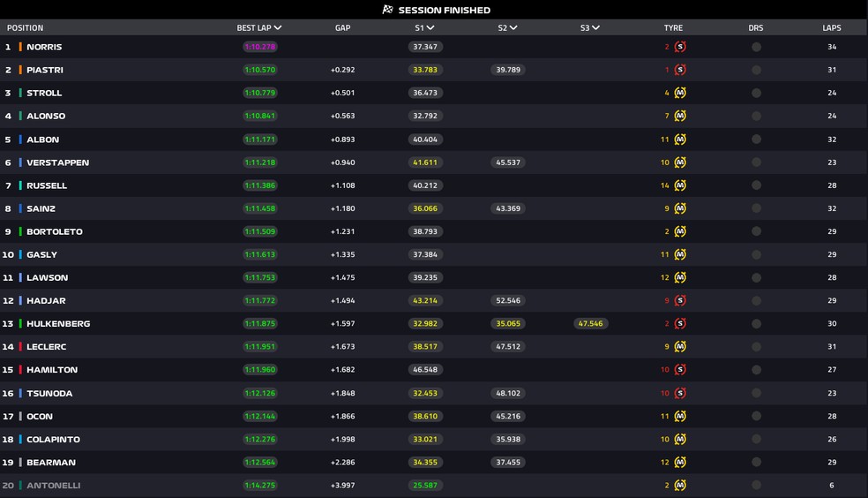The width and height of the screenshot is (868, 498).
Task: Click Norris's DRS indicator dot
Action: [x=756, y=47]
